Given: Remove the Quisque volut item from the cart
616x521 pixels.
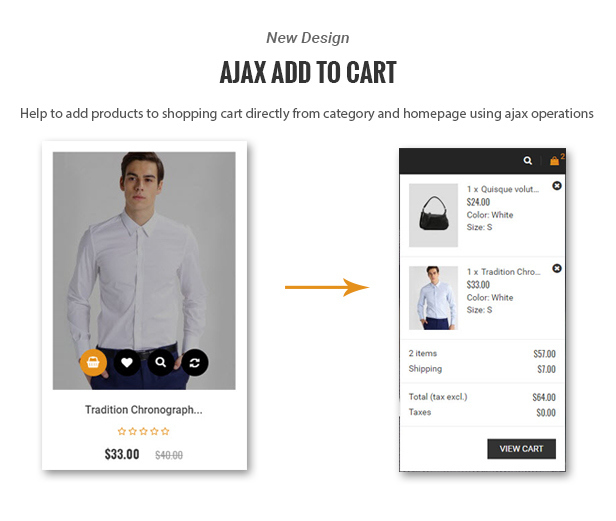Looking at the screenshot, I should click(557, 185).
